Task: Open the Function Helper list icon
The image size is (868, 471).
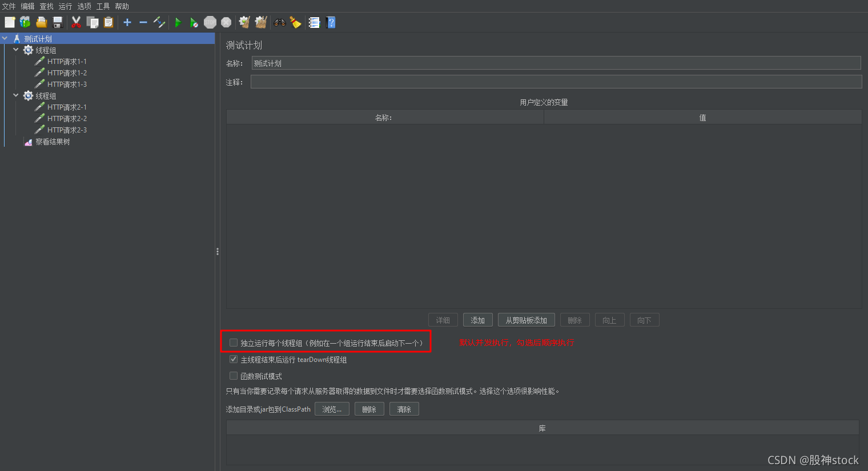Action: click(314, 22)
